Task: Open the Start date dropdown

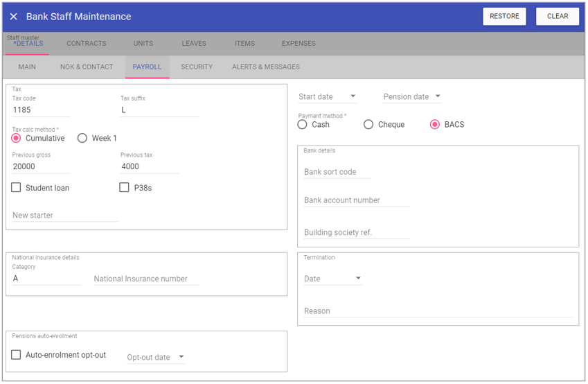Action: coord(328,96)
